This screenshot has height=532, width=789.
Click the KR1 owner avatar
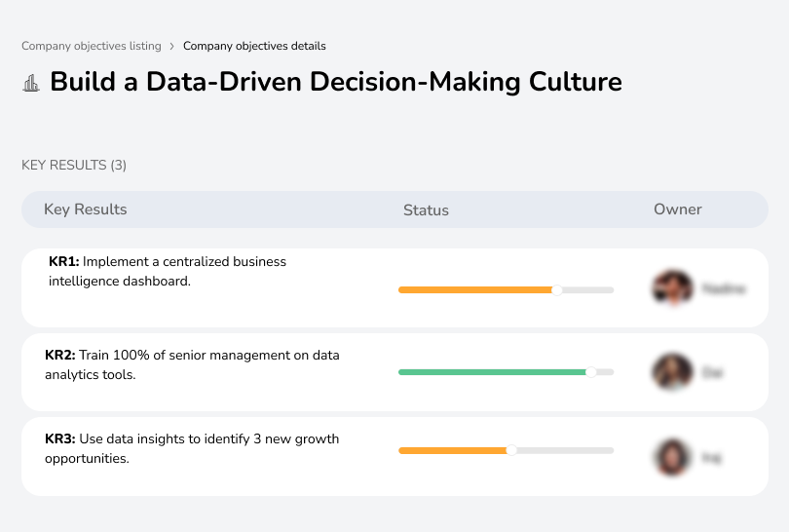pyautogui.click(x=673, y=287)
